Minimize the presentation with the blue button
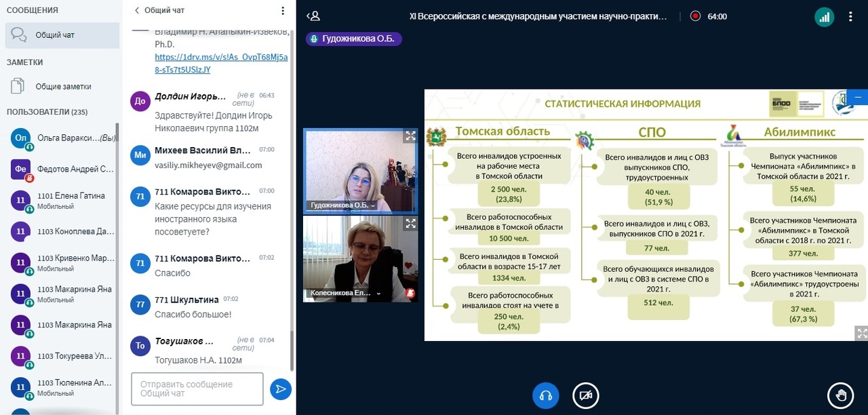 click(x=859, y=98)
